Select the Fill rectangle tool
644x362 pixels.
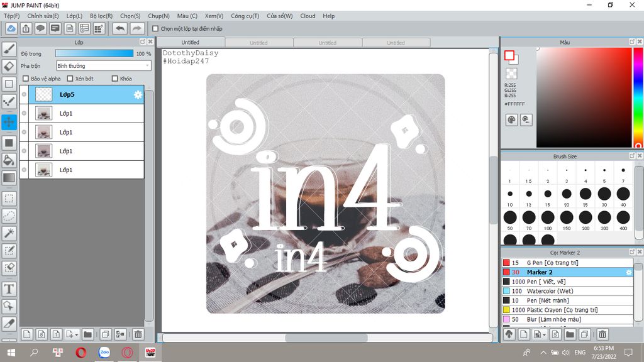click(x=9, y=143)
